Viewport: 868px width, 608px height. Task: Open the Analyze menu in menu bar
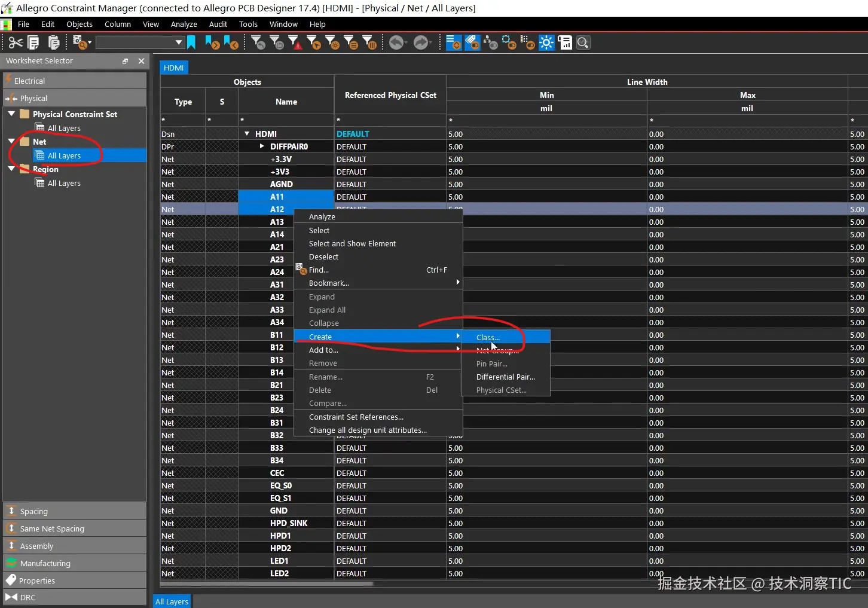coord(184,25)
